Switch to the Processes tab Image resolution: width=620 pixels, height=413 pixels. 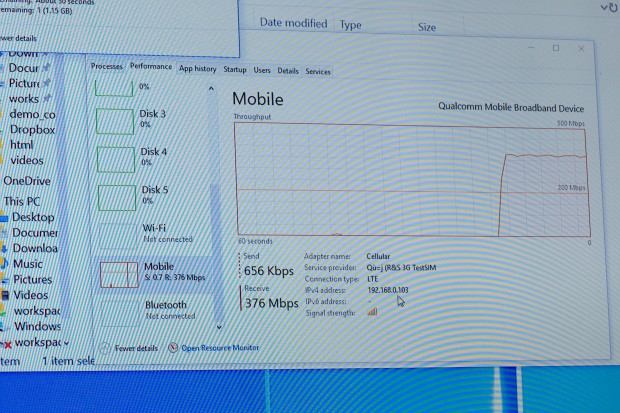click(x=106, y=66)
